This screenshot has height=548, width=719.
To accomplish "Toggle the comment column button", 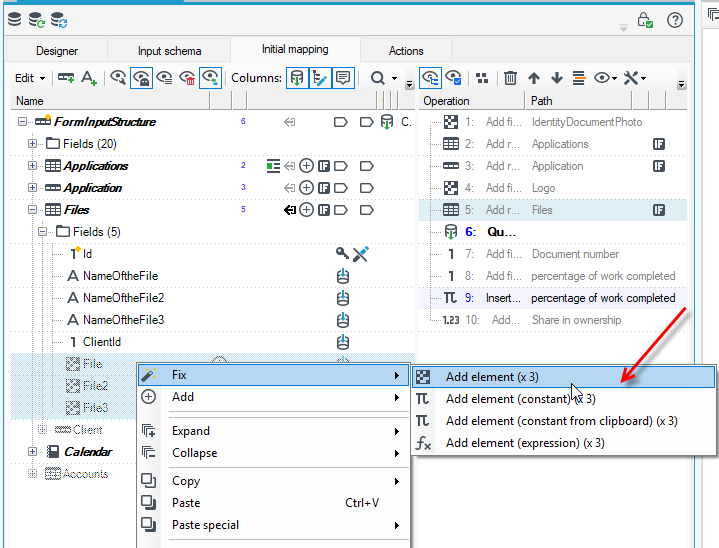I will (343, 78).
